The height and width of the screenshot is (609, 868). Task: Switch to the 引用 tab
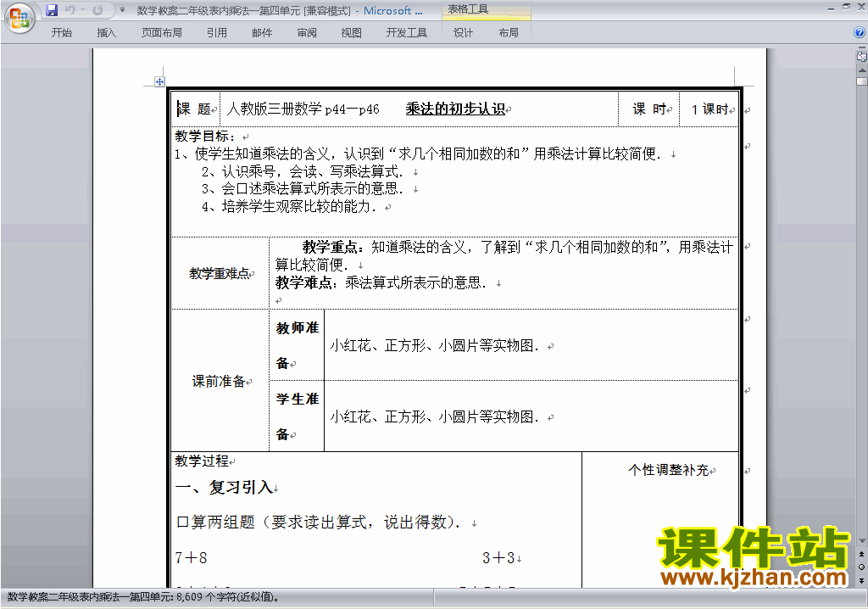coord(216,33)
